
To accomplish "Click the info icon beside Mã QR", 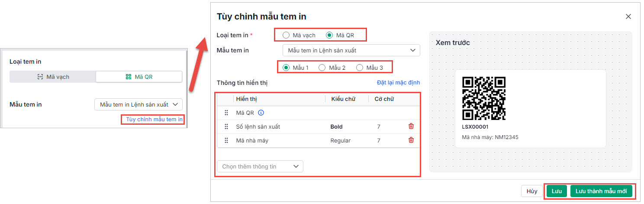I will [261, 113].
